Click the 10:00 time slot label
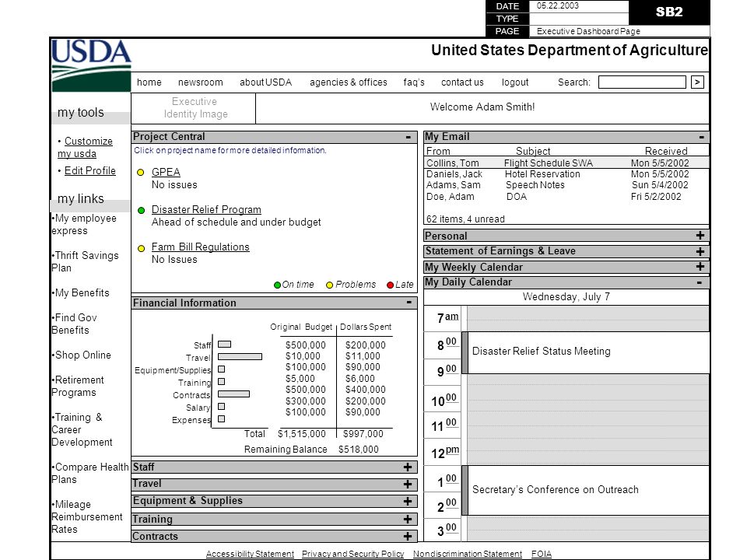The height and width of the screenshot is (560, 747). 444,401
